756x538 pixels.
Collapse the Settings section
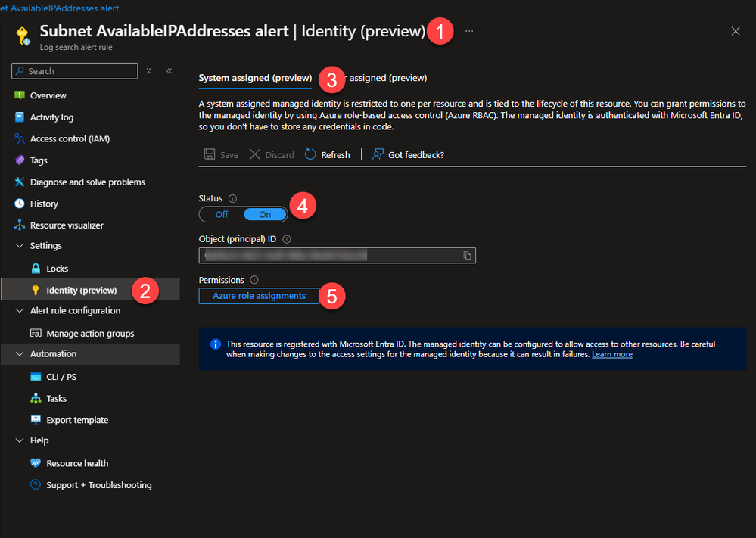(20, 245)
